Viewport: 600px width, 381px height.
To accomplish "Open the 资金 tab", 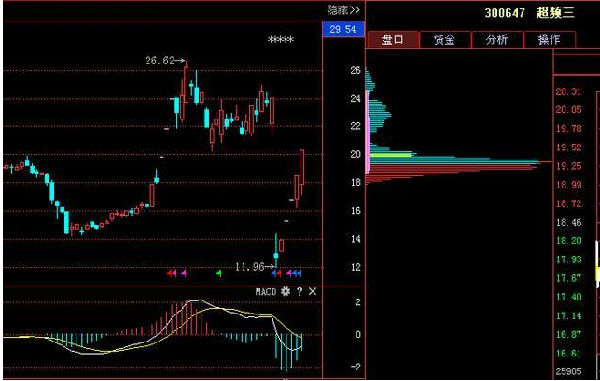I will click(x=445, y=39).
